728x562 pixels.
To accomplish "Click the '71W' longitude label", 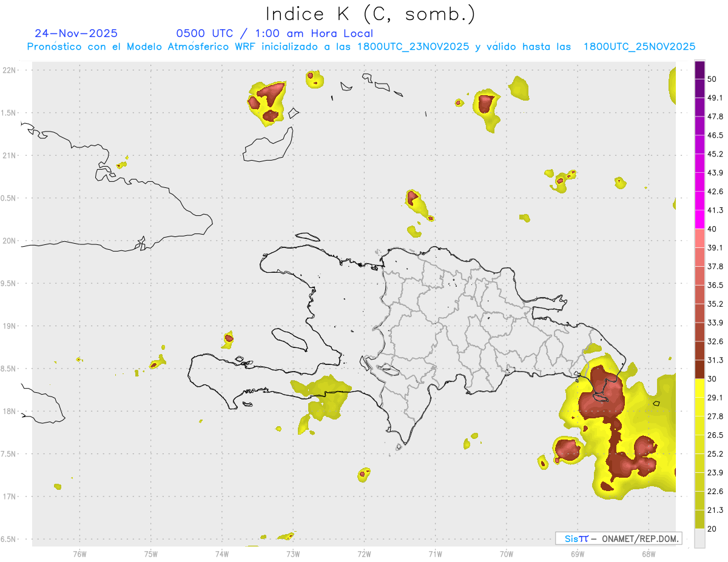I will (435, 553).
